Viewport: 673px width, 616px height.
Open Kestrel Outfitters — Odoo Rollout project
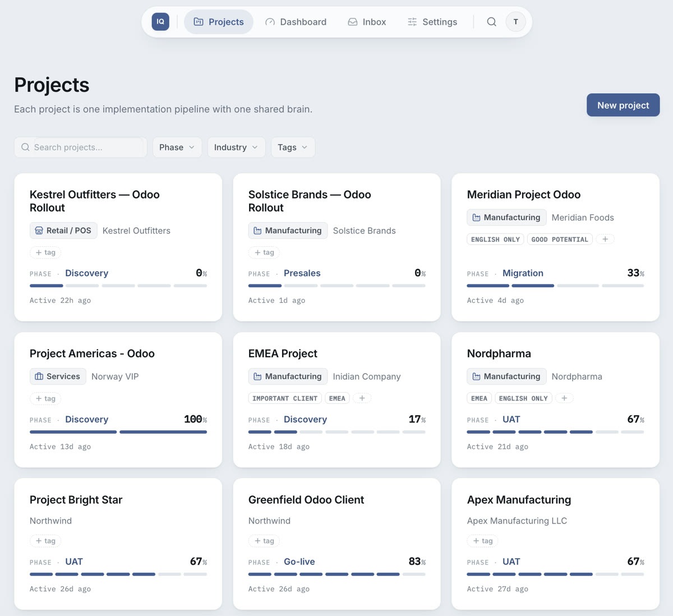click(x=95, y=201)
